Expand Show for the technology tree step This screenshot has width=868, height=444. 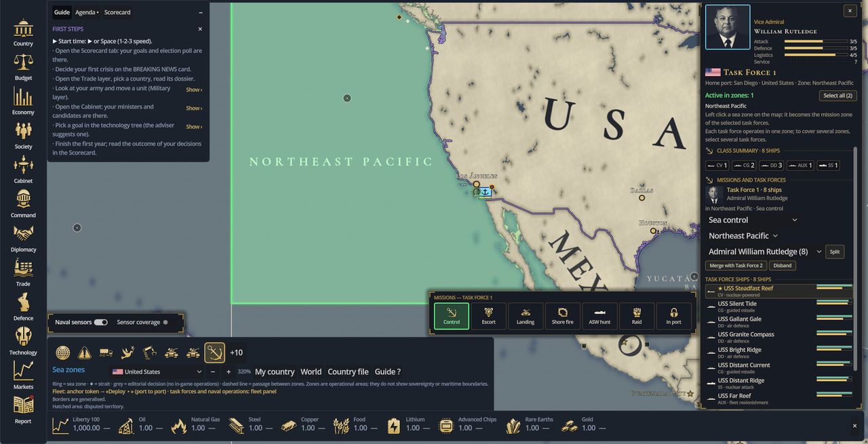pos(194,127)
